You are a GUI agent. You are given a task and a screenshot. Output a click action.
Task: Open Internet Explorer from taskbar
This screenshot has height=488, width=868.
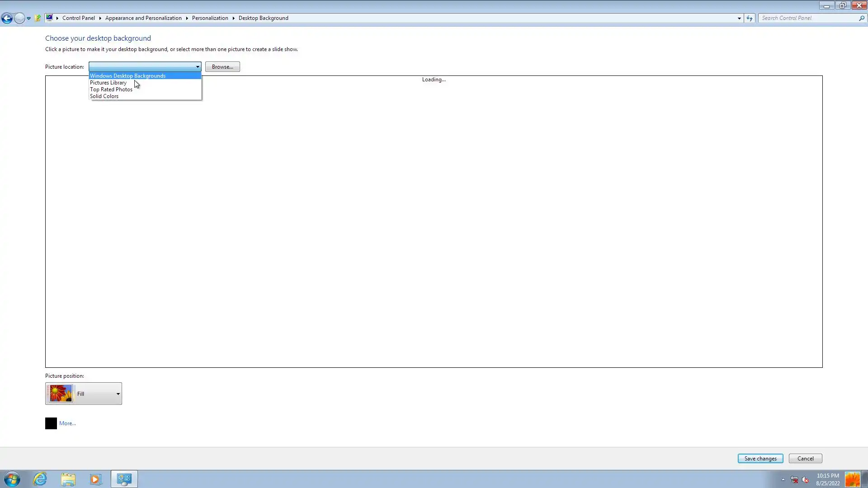pos(40,479)
